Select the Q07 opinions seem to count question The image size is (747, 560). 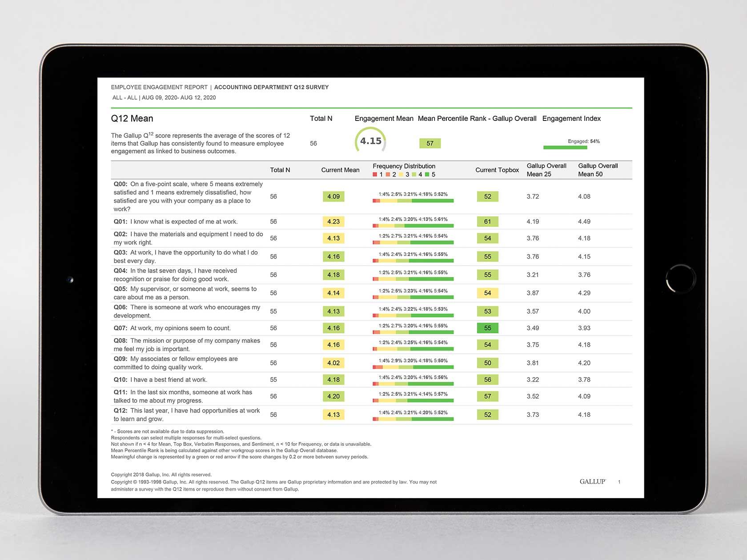172,328
